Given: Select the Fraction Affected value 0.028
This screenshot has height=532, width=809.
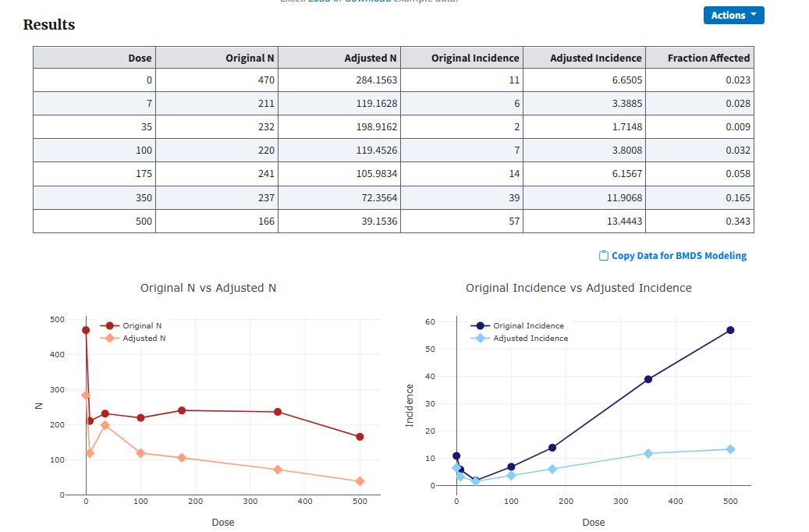Looking at the screenshot, I should tap(738, 103).
